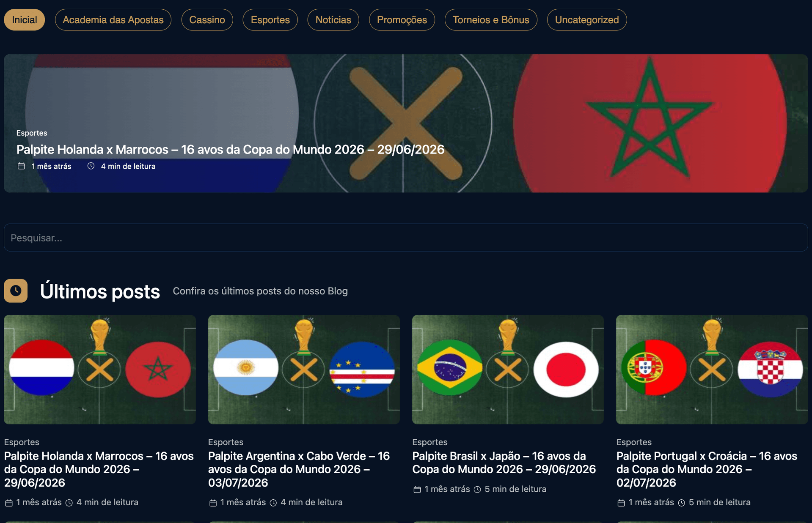
Task: Click the clock icon under Brasil x Japão card
Action: pyautogui.click(x=477, y=490)
